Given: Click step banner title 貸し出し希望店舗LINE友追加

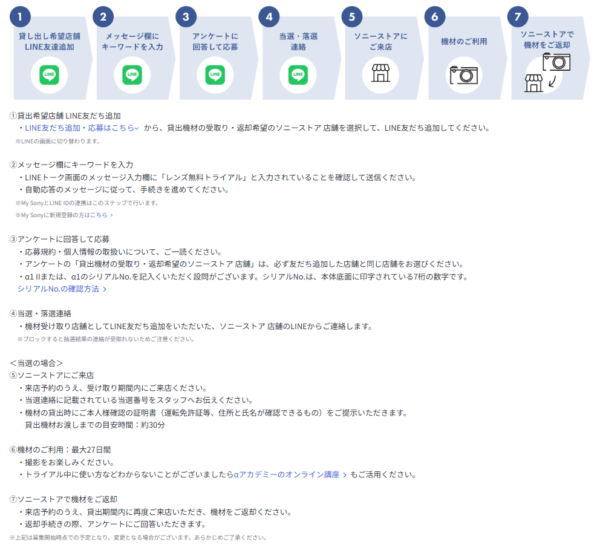Looking at the screenshot, I should pos(49,42).
